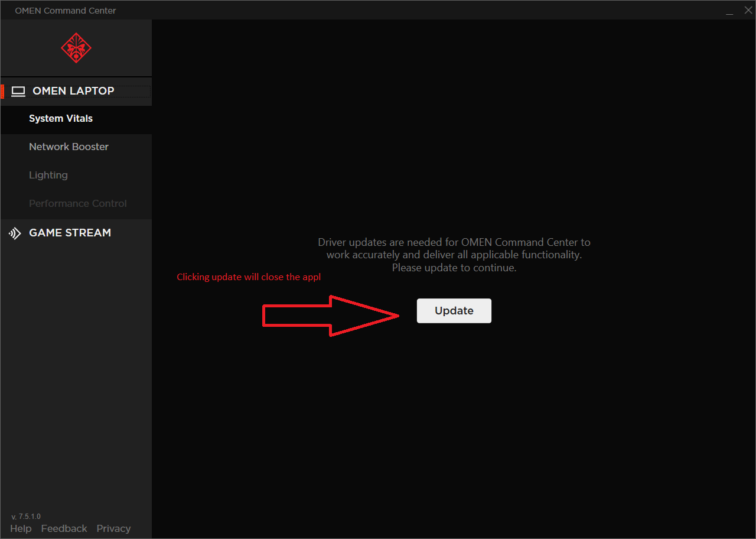This screenshot has width=756, height=539.
Task: Click version text v. 7.5.1.0
Action: point(26,517)
